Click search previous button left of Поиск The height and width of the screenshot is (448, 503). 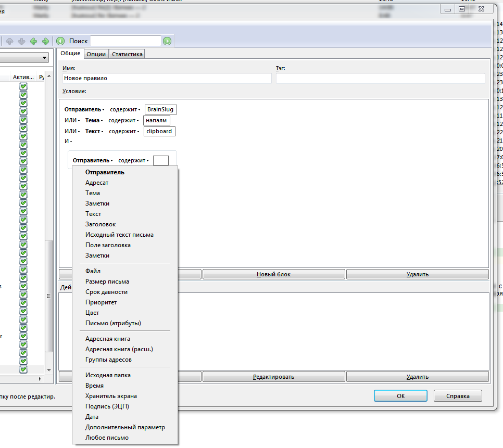pyautogui.click(x=60, y=41)
